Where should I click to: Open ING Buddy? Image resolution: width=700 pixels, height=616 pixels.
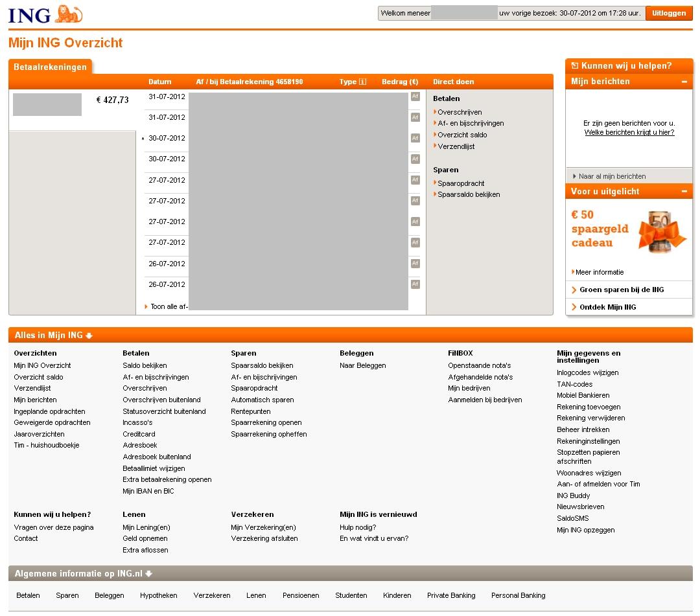[573, 496]
